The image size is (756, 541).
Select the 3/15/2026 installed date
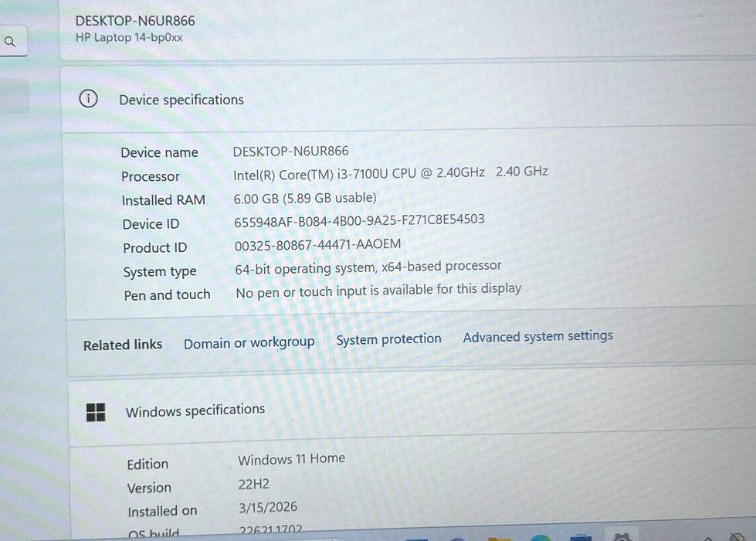[268, 507]
